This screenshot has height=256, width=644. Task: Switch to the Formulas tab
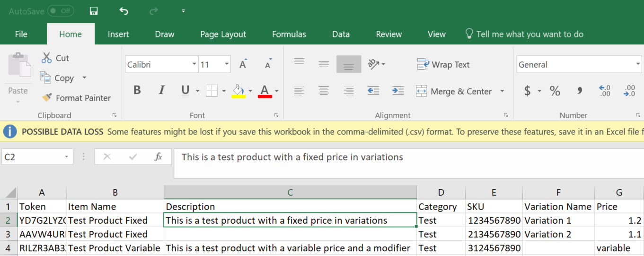point(289,34)
